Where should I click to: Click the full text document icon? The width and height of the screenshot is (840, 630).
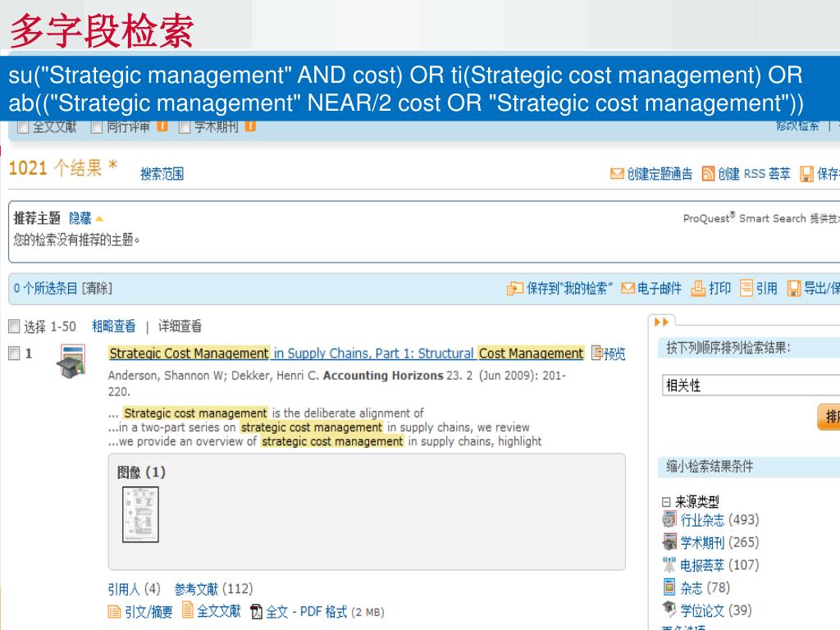point(188,609)
